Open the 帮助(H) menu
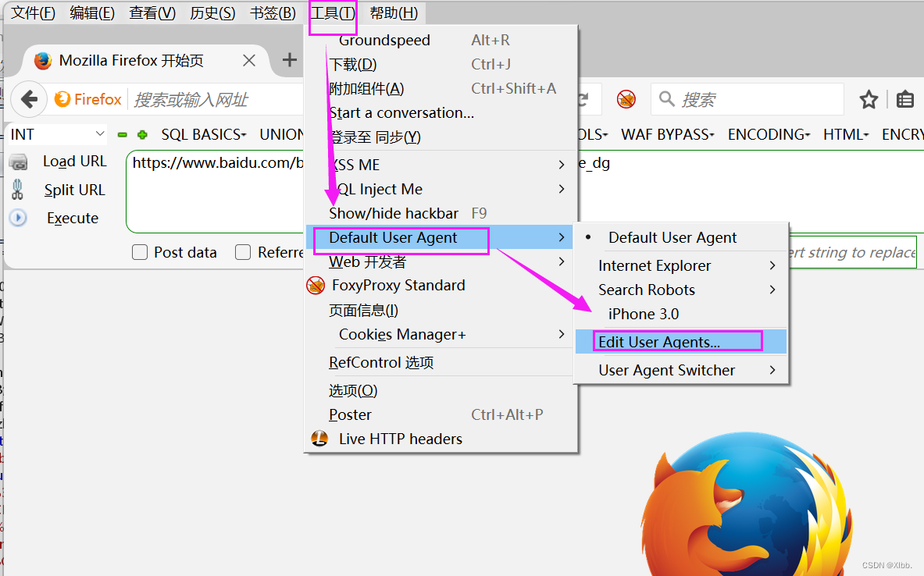 (x=394, y=12)
